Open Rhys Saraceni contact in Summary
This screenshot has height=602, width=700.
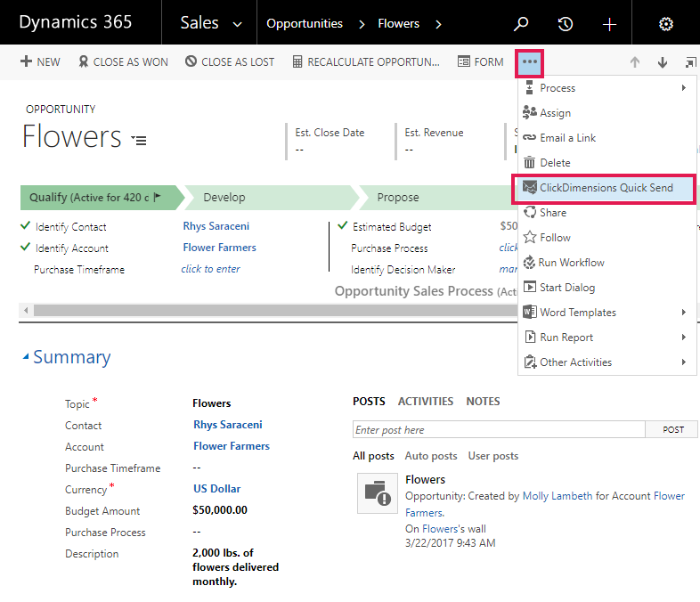click(x=228, y=425)
